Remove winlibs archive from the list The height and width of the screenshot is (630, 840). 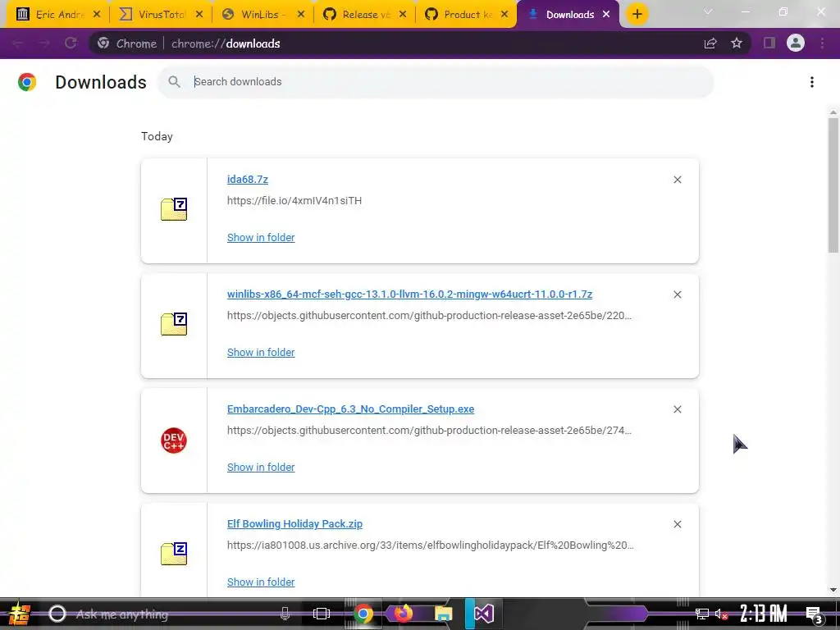coord(677,294)
